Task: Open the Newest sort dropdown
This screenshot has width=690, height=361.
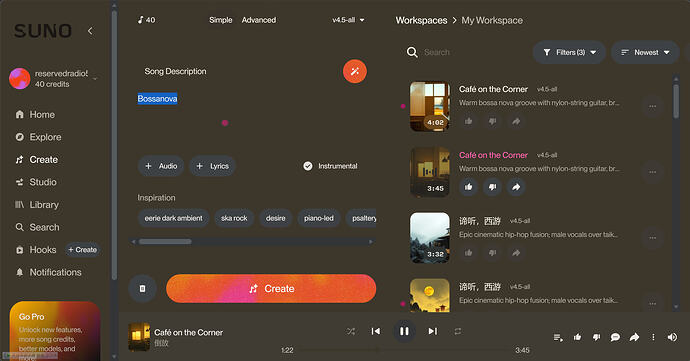Action: point(645,52)
